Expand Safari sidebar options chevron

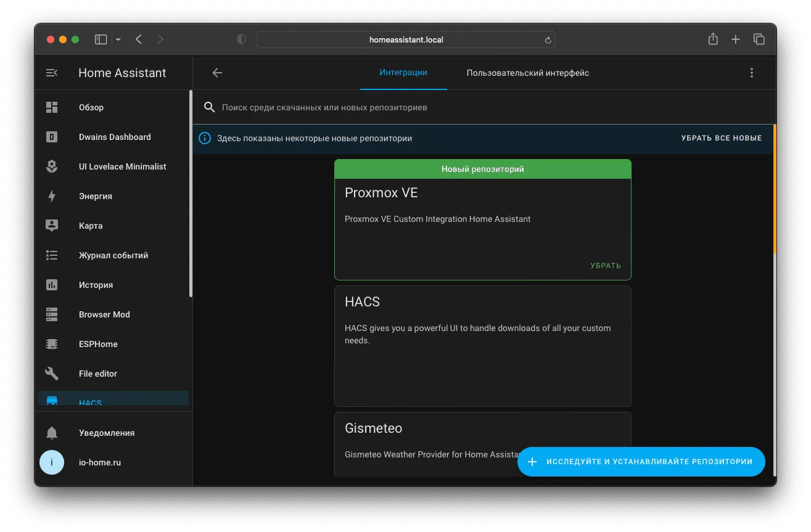118,39
